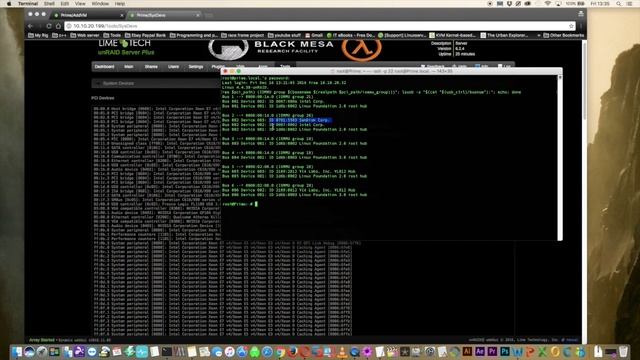
Task: Open the Help menu
Action: 120,4
